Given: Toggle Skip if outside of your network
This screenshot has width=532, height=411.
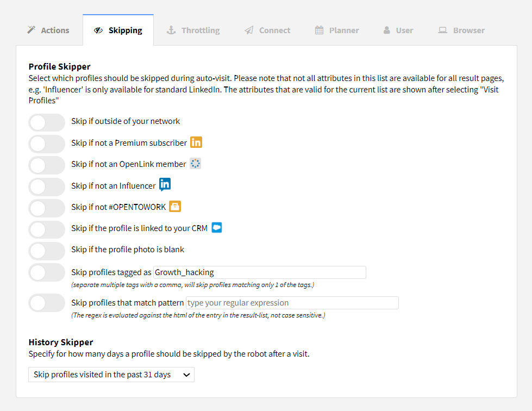Looking at the screenshot, I should coord(47,122).
